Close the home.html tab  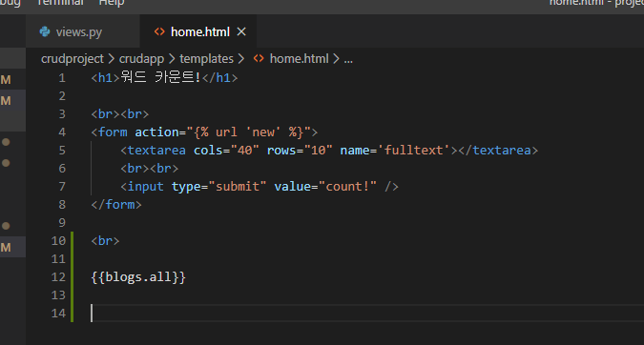coord(241,31)
